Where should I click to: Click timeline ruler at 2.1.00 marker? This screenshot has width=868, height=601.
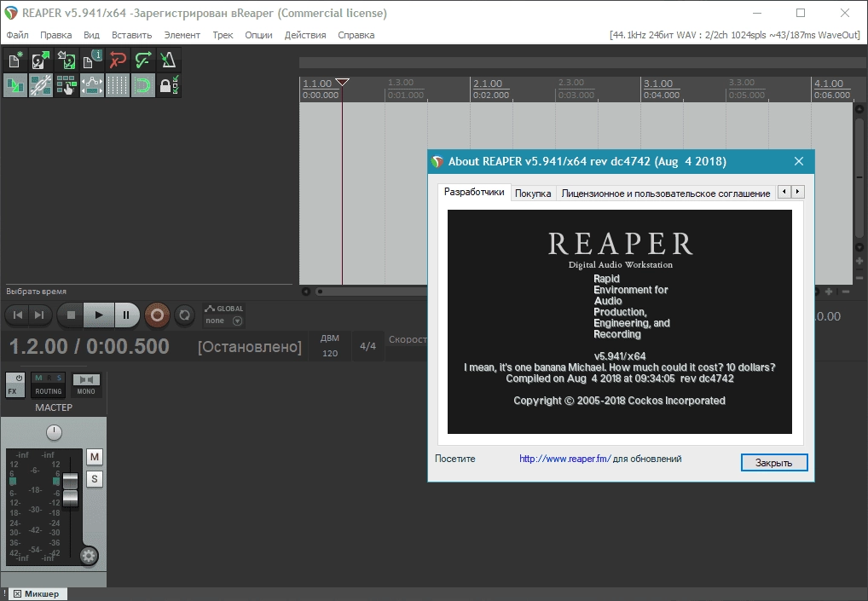pyautogui.click(x=488, y=84)
